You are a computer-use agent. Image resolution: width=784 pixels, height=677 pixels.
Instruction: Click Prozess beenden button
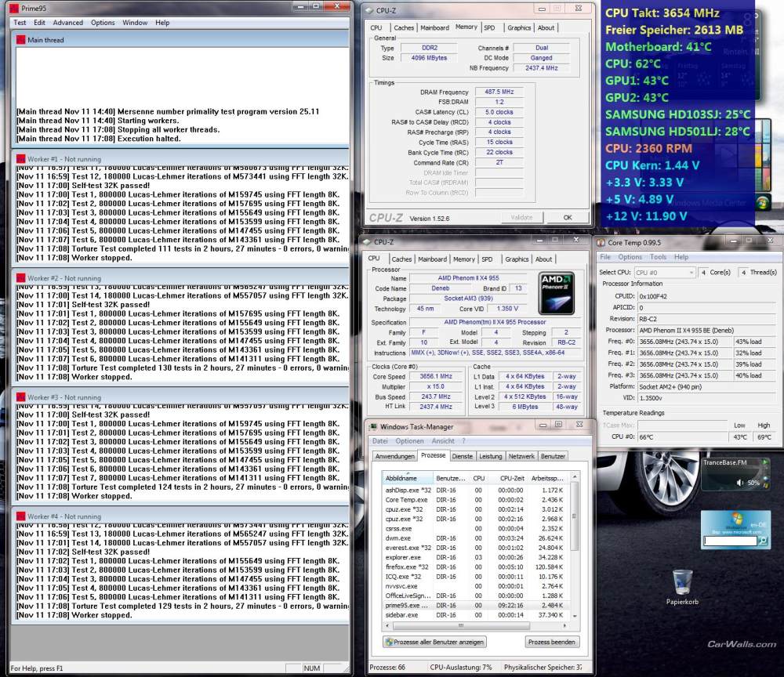(x=551, y=642)
